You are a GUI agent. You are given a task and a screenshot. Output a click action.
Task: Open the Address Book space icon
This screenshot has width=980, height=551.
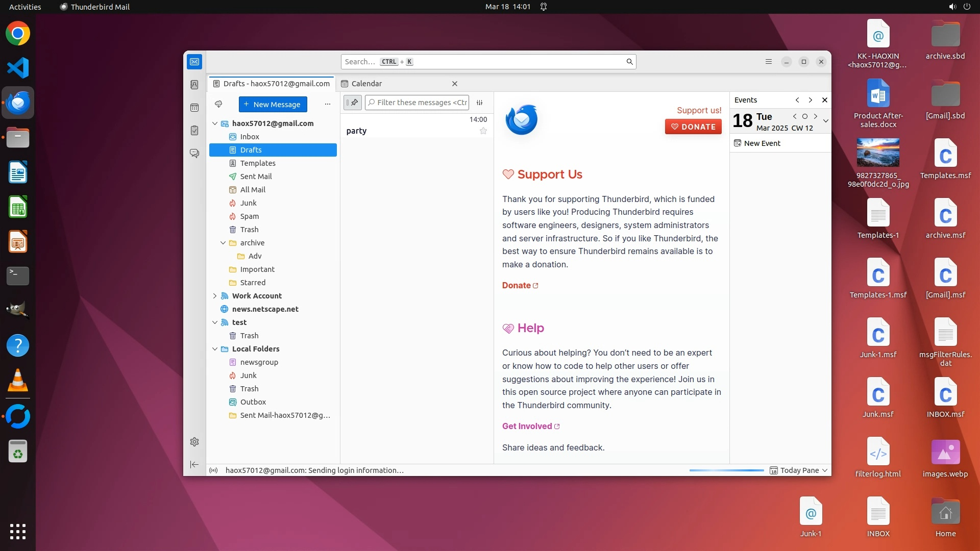pyautogui.click(x=194, y=85)
